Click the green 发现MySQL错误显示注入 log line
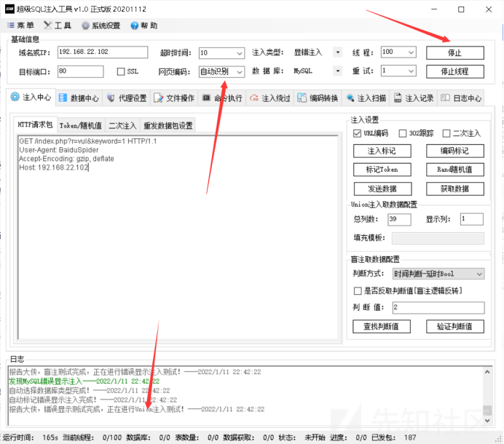This screenshot has height=444, width=504. (x=84, y=381)
